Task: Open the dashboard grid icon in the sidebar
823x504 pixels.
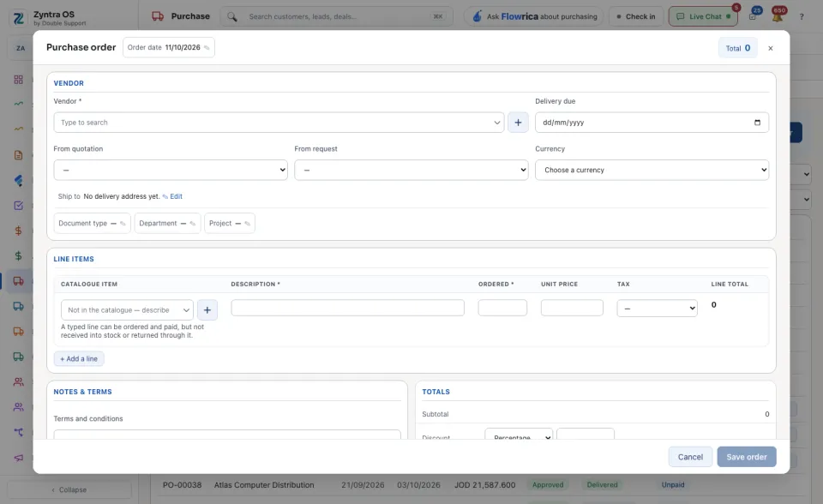Action: (x=18, y=79)
